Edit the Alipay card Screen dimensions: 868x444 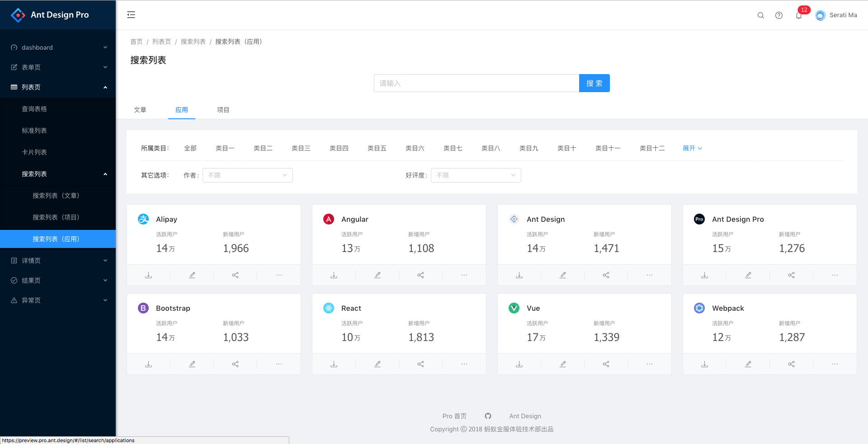192,275
